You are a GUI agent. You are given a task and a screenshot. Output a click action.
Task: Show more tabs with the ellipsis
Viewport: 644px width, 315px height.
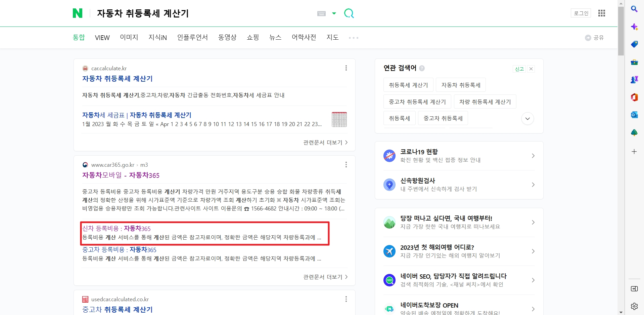pos(354,38)
